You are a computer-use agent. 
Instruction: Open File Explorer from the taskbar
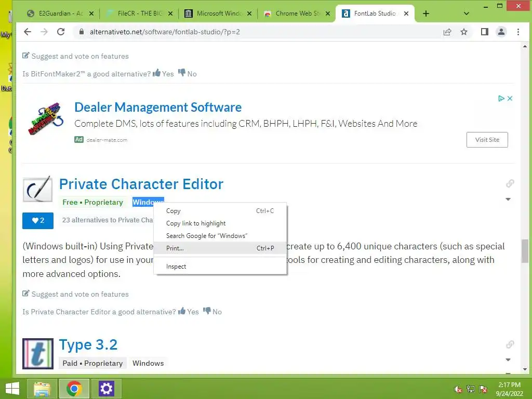pos(42,389)
